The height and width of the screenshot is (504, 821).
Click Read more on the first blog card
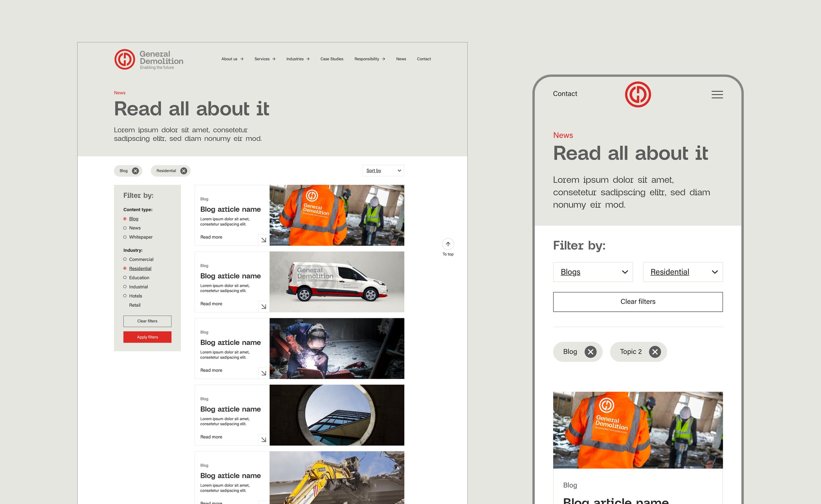click(x=211, y=237)
